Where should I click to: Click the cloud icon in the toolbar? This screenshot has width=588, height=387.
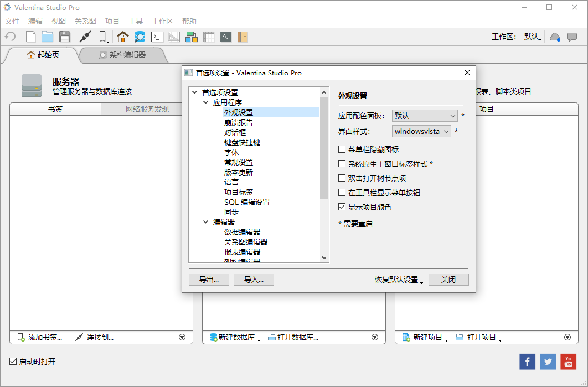click(555, 37)
